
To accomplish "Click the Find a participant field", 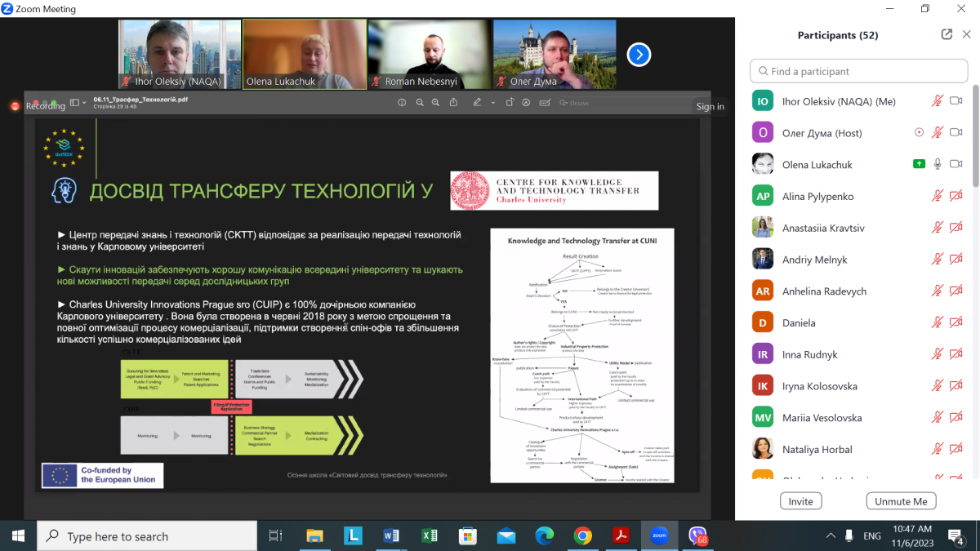I will [x=858, y=71].
